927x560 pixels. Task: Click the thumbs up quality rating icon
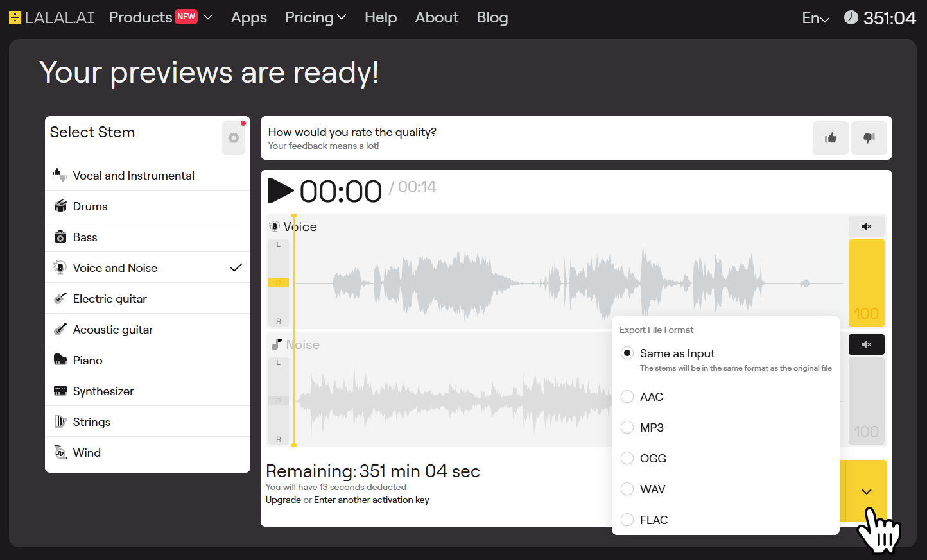pos(831,138)
